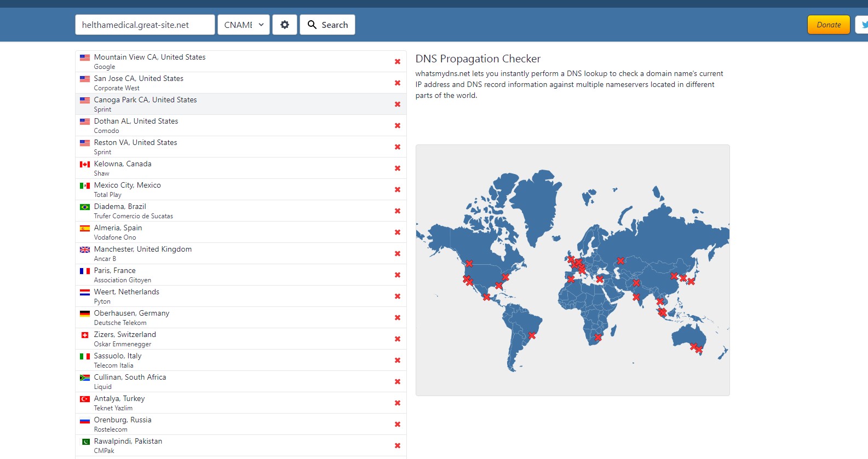Click red X status for Kelowna, Canada
868x459 pixels.
tap(398, 169)
